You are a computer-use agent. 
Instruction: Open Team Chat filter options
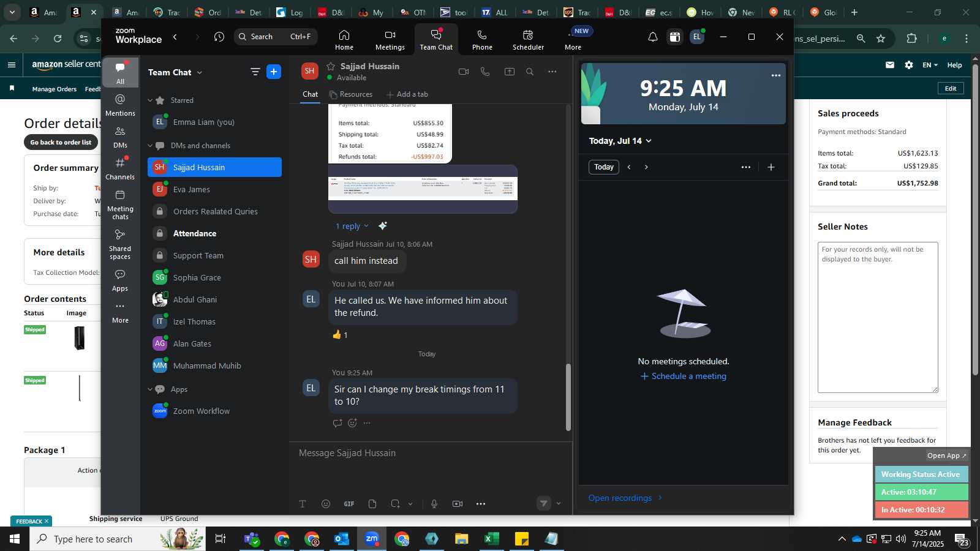coord(255,72)
